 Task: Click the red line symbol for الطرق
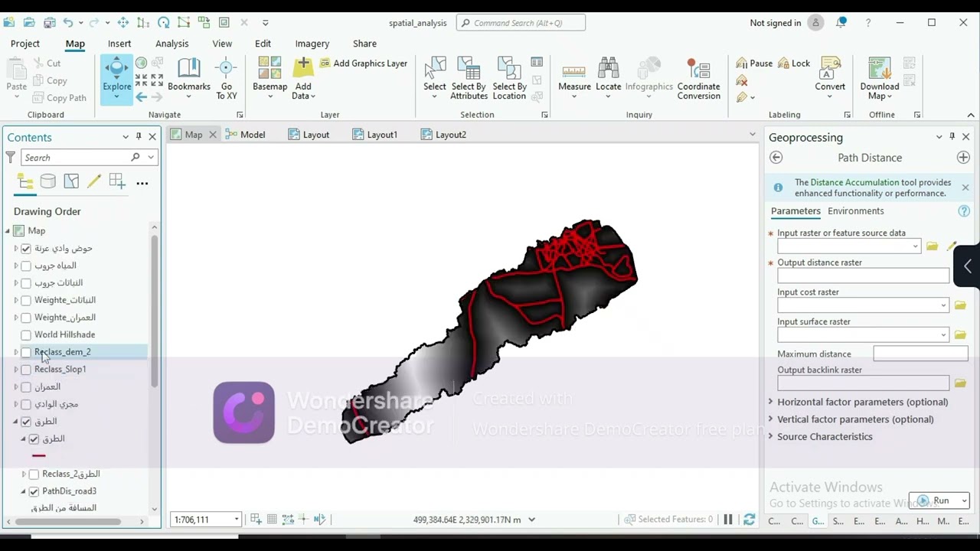tap(39, 456)
